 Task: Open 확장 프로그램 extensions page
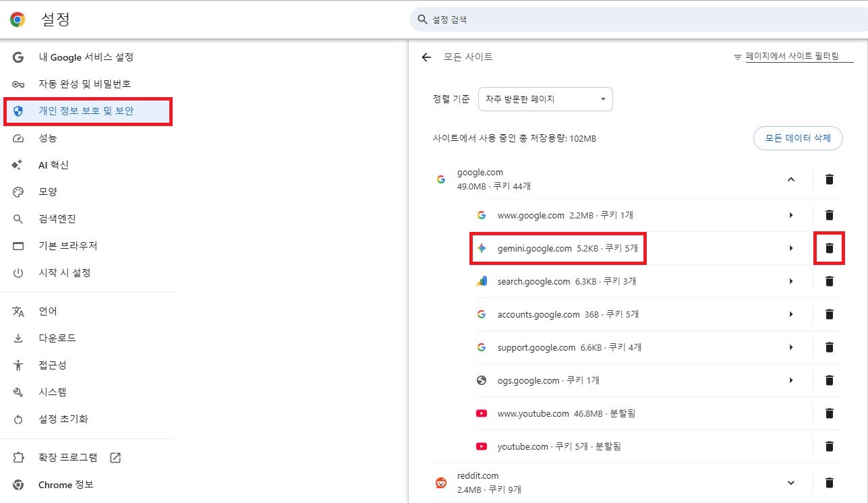click(x=67, y=458)
